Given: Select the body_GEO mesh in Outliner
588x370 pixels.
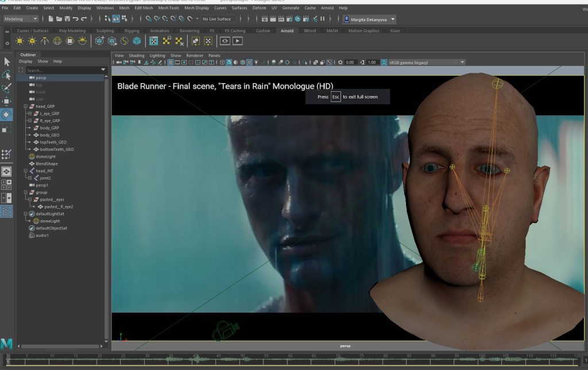Looking at the screenshot, I should pyautogui.click(x=49, y=135).
